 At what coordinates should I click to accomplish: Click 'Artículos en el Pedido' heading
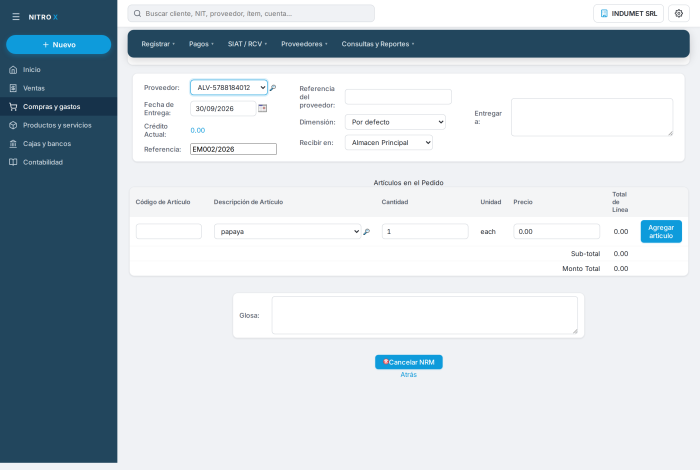pos(408,183)
